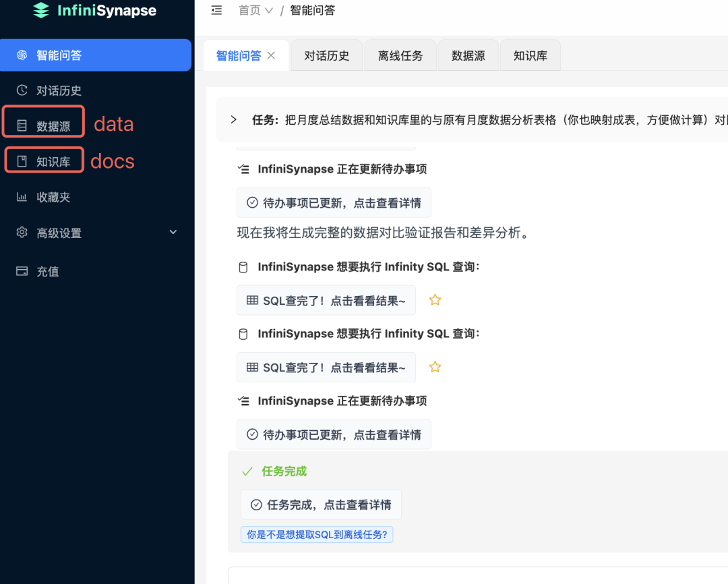This screenshot has height=584, width=728.
Task: Click text 现在我将生成完整的数据对比验证报告和差异分析。
Action: (384, 232)
